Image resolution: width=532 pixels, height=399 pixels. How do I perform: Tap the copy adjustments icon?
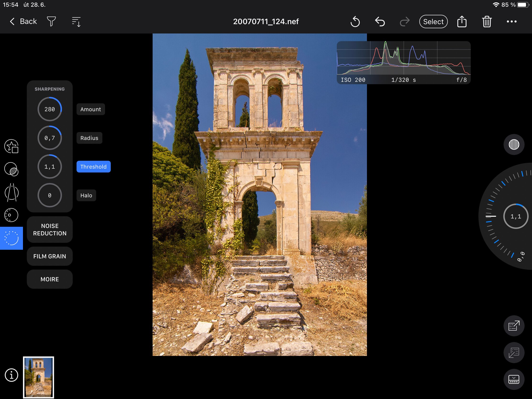pyautogui.click(x=514, y=326)
